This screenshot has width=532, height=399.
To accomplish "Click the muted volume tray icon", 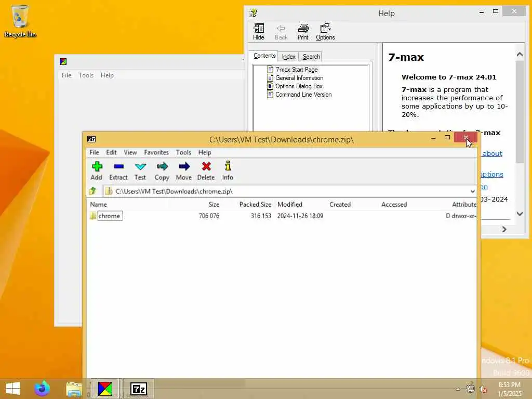I will pyautogui.click(x=483, y=389).
